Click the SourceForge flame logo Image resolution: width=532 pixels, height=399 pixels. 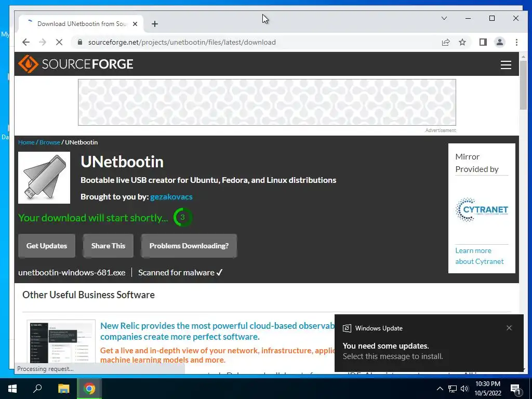[28, 64]
